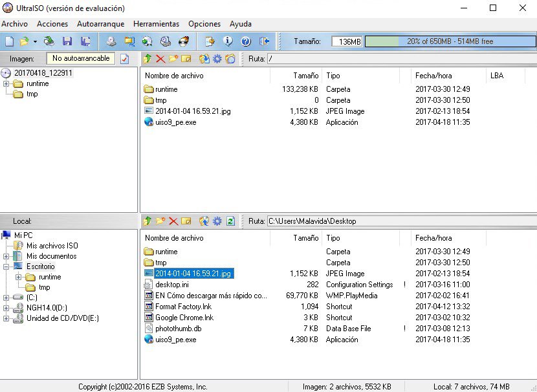Select the 20170418_122911 image root node
The image size is (537, 392).
43,73
